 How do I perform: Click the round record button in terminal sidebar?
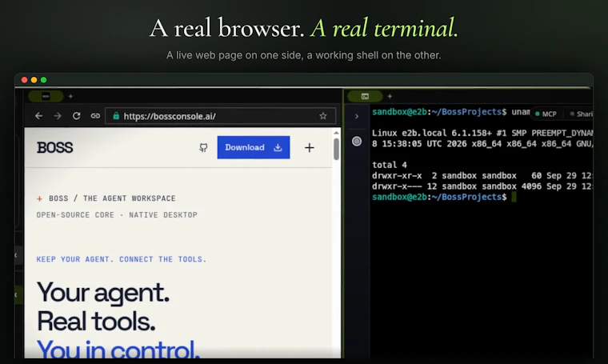pyautogui.click(x=357, y=142)
